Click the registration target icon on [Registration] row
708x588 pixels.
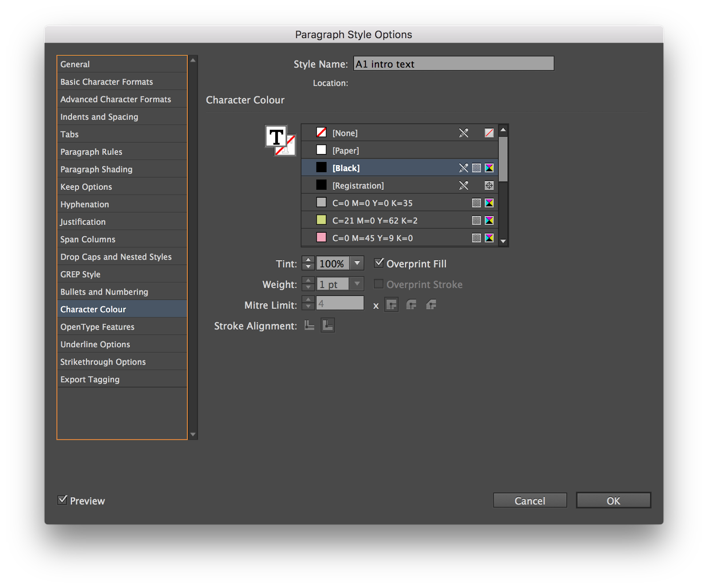tap(489, 185)
